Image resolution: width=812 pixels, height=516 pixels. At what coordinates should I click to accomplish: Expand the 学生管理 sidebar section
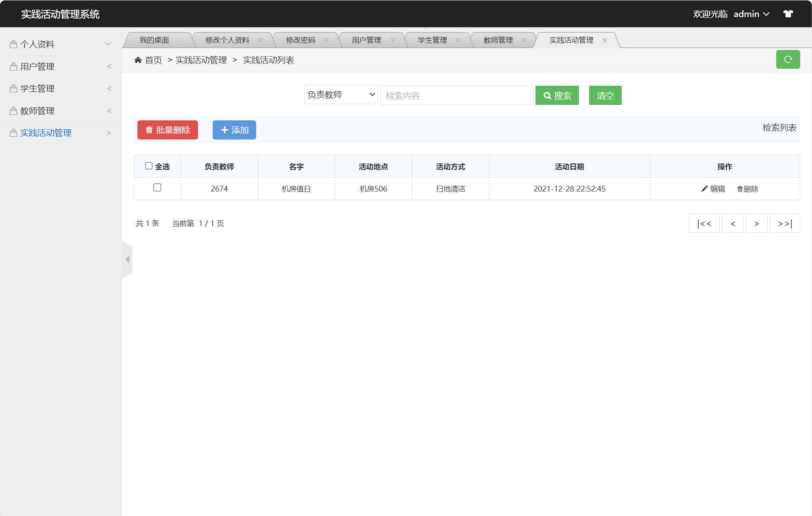[x=109, y=88]
